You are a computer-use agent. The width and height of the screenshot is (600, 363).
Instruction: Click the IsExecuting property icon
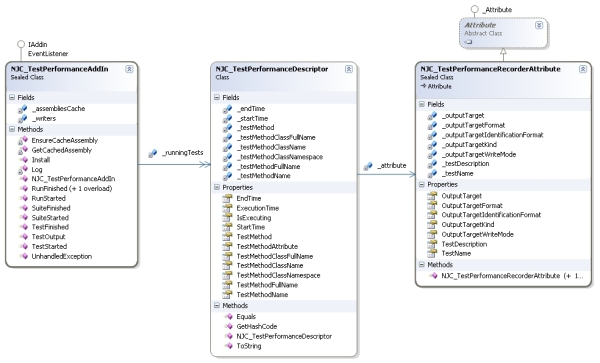[227, 217]
